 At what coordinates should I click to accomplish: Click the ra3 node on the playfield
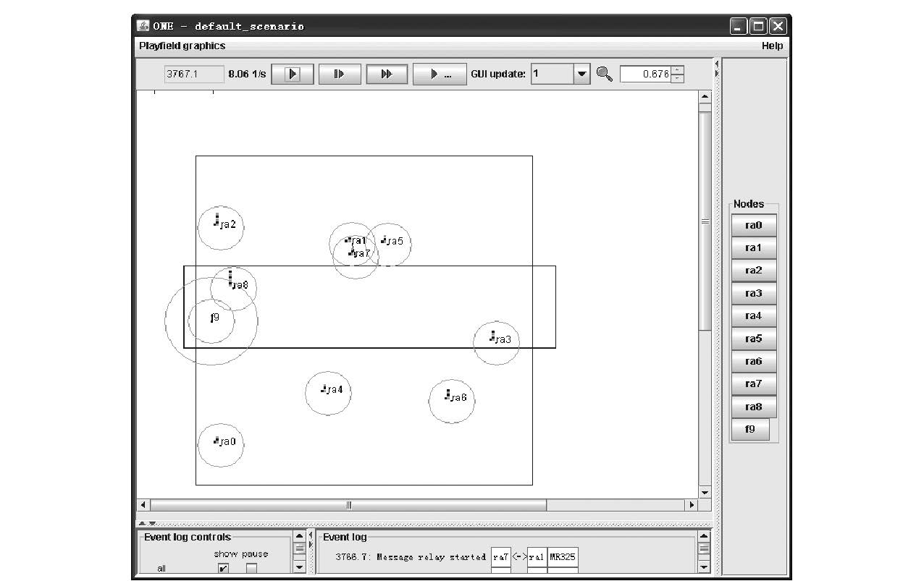tap(497, 339)
